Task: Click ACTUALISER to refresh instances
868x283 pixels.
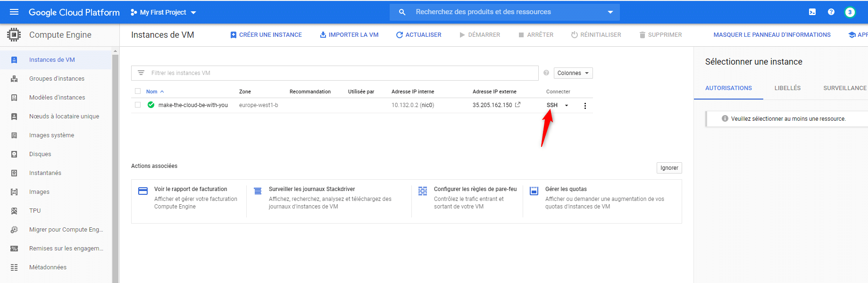Action: 419,35
